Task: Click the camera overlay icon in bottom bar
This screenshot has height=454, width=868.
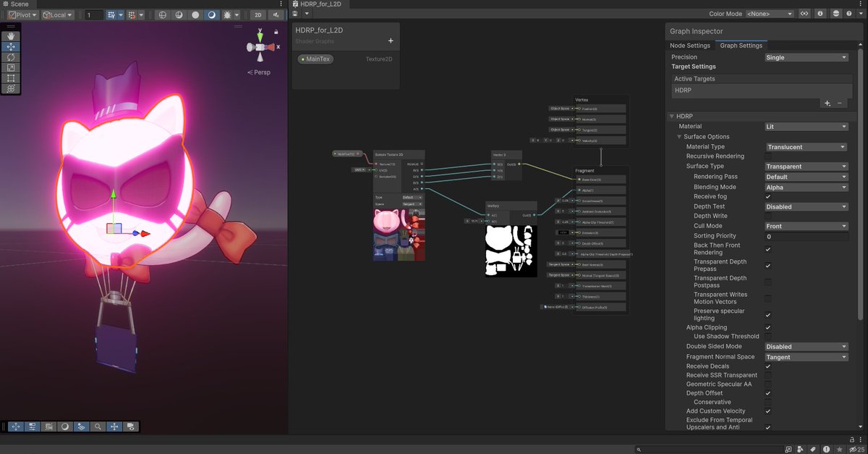Action: point(131,426)
